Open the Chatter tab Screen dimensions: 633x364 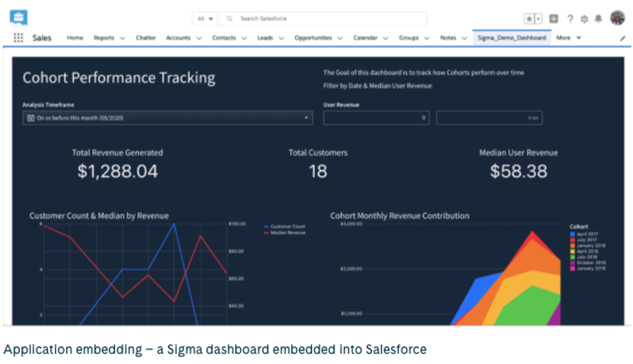tap(146, 38)
